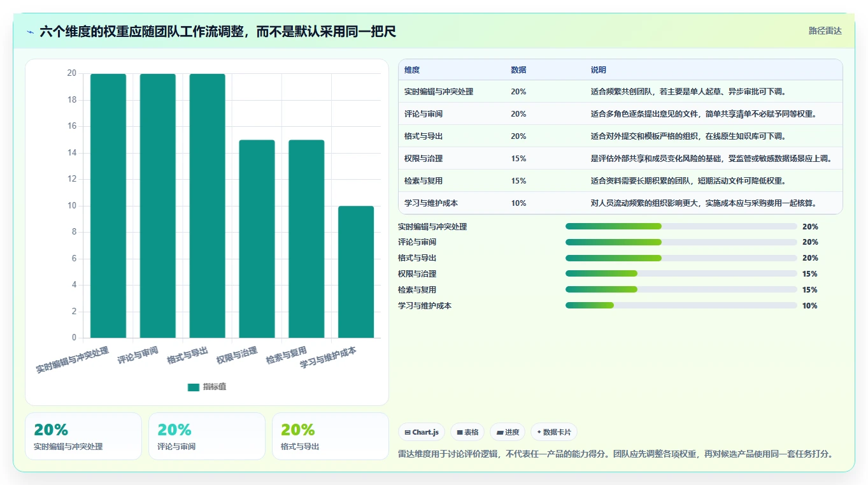868x485 pixels.
Task: Click the 权限与治理 x-axis label
Action: 237,356
